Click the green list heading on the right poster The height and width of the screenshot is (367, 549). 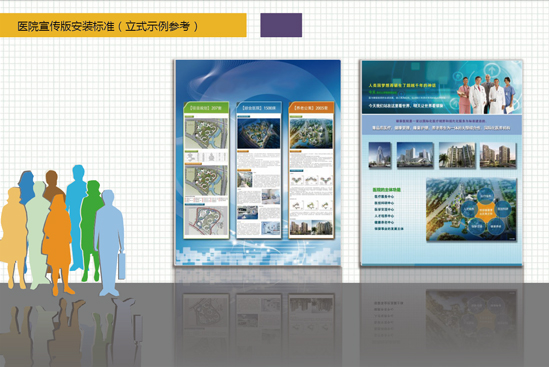[x=387, y=189]
